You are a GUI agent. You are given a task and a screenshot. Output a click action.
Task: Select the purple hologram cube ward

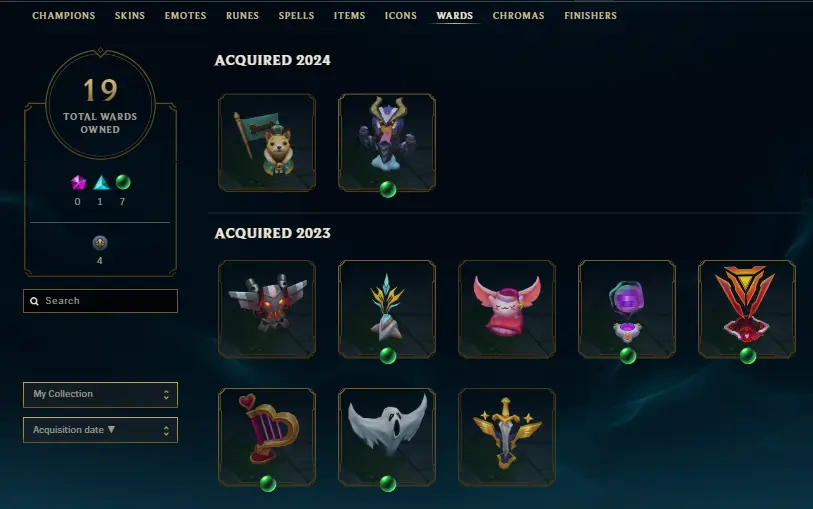point(627,309)
